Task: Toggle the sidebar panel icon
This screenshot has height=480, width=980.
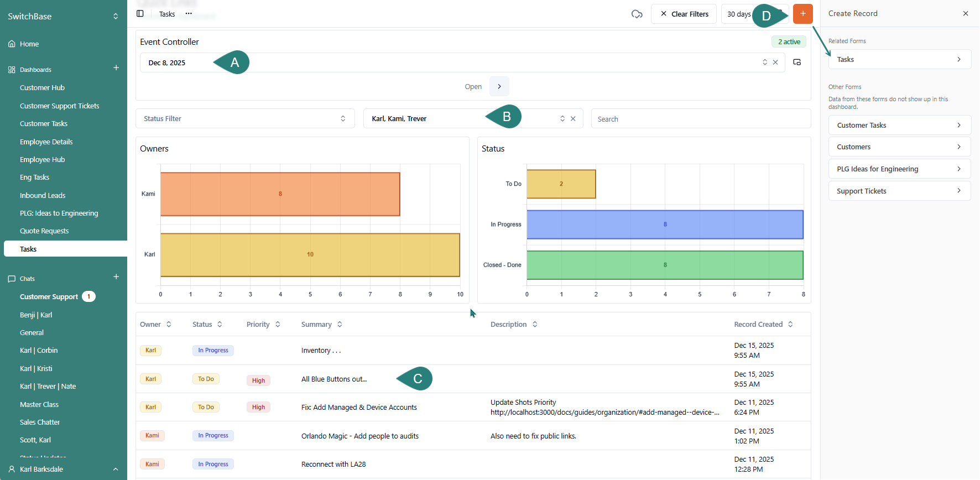Action: click(140, 14)
